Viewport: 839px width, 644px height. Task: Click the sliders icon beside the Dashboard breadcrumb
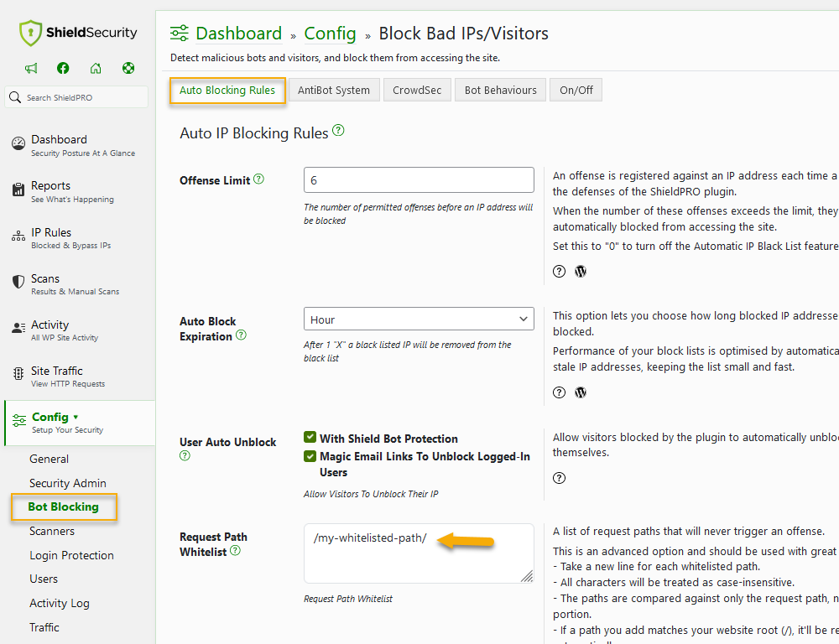(180, 34)
